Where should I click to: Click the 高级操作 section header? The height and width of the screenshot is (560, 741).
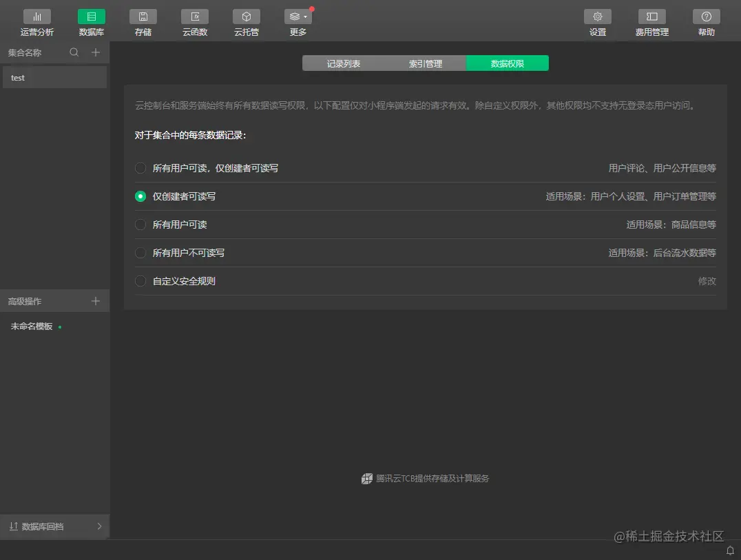pyautogui.click(x=25, y=301)
